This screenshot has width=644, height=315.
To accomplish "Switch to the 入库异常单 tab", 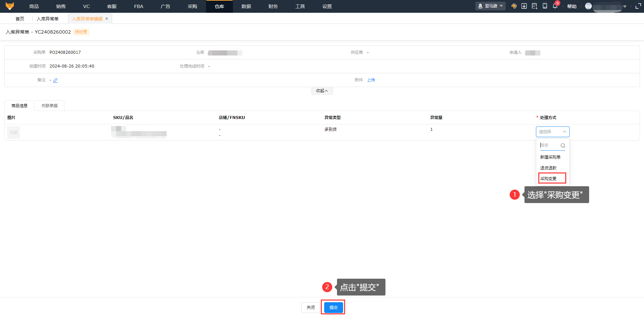I will [x=47, y=19].
